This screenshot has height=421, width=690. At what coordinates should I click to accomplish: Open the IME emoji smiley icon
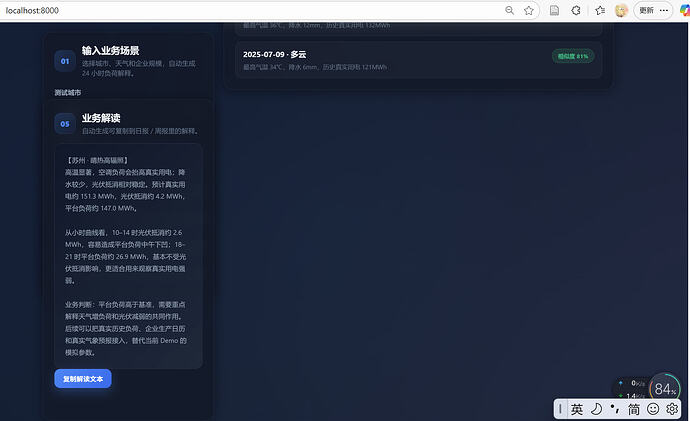[653, 409]
